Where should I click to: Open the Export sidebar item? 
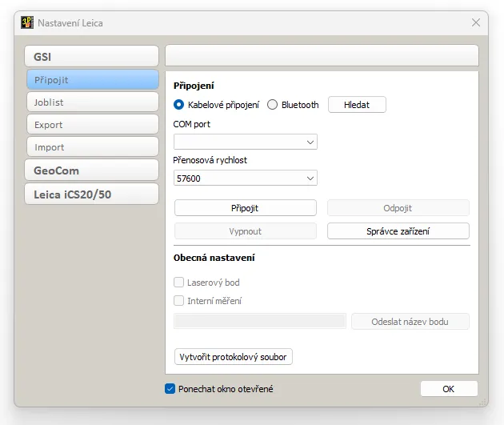pos(93,125)
